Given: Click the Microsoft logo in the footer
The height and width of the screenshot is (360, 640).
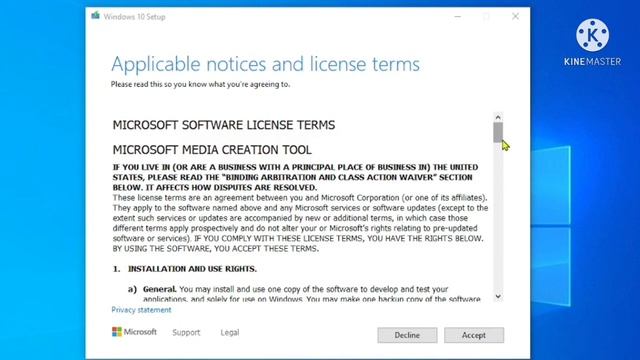Looking at the screenshot, I should click(134, 332).
